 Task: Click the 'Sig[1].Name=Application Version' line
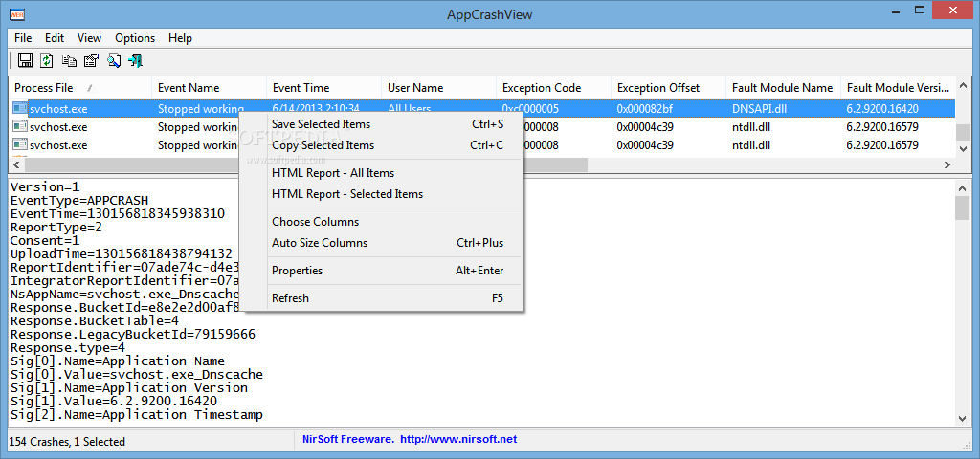coord(129,388)
